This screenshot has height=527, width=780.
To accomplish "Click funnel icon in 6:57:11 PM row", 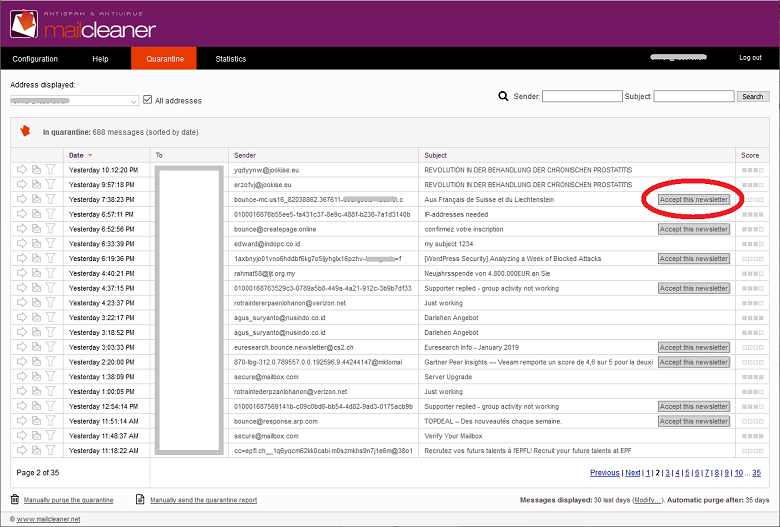I will tap(50, 214).
